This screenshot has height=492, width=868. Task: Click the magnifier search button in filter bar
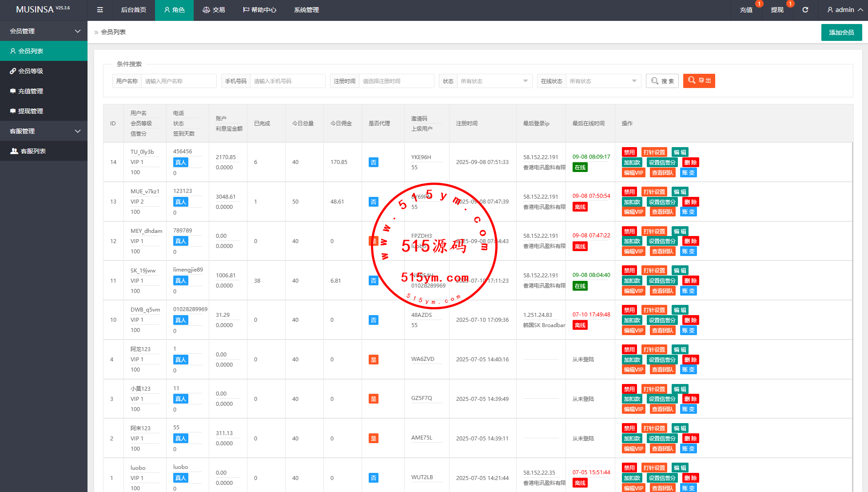click(x=662, y=81)
